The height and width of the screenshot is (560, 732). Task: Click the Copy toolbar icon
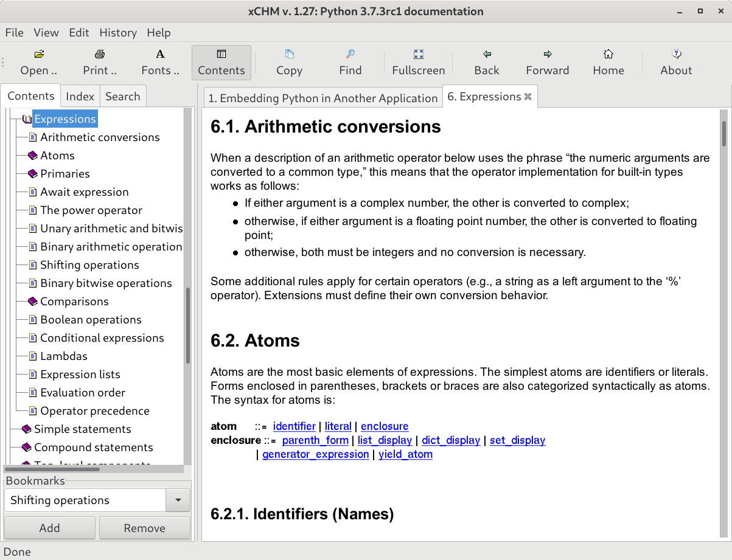289,55
